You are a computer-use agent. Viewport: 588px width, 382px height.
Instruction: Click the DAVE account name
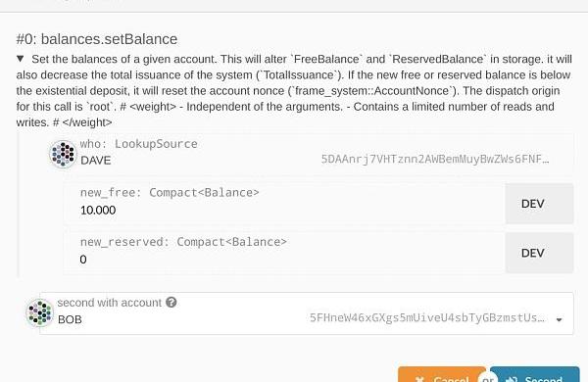[x=96, y=161]
